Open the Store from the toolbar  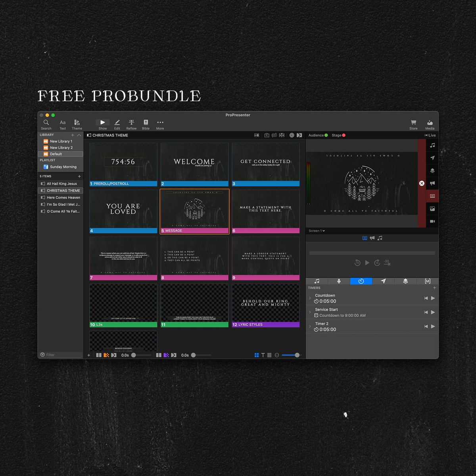click(413, 124)
